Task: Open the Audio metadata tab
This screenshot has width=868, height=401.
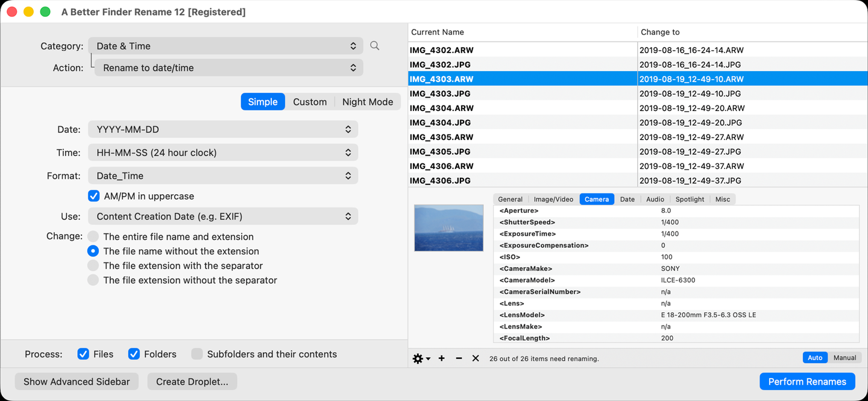Action: (x=655, y=199)
